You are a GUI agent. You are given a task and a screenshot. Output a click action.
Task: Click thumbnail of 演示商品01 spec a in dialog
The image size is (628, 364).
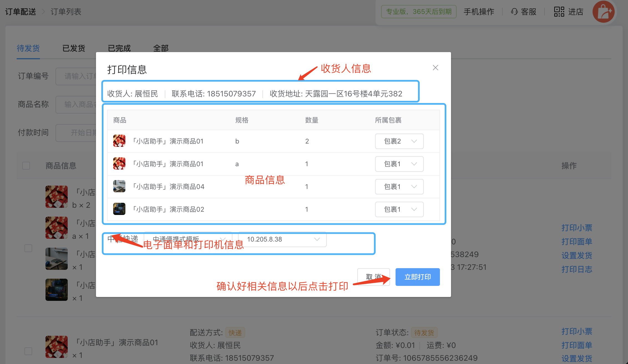pos(119,164)
